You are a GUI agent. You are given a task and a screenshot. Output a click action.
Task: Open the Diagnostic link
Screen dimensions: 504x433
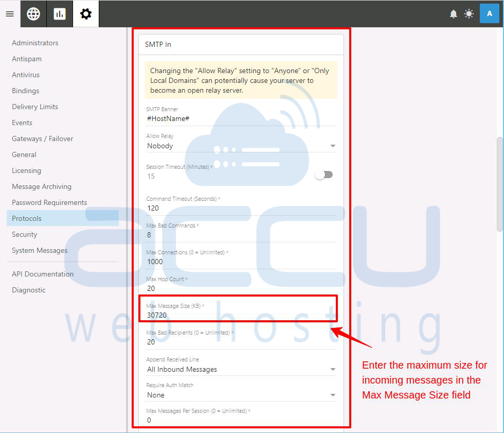click(29, 290)
